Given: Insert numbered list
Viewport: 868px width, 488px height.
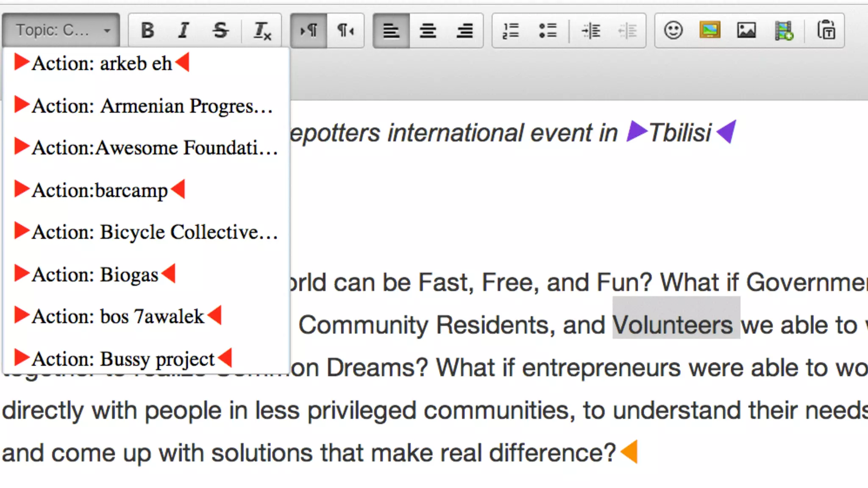Looking at the screenshot, I should click(x=511, y=30).
